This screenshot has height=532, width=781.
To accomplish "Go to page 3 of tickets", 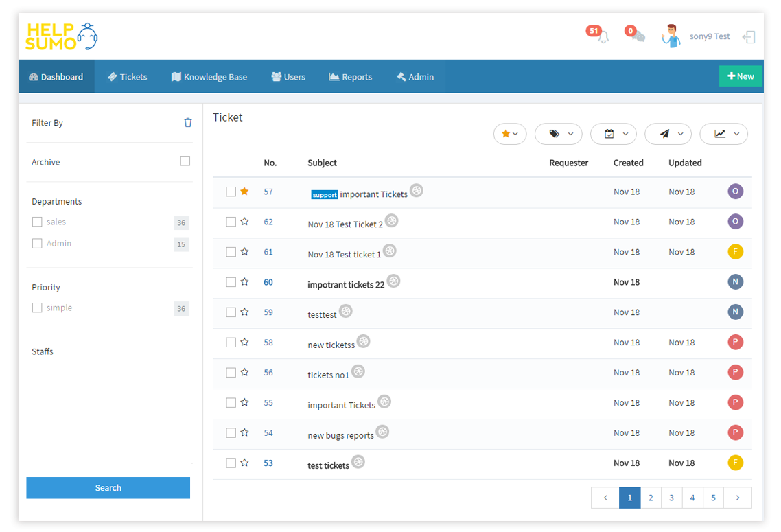I will tap(671, 497).
